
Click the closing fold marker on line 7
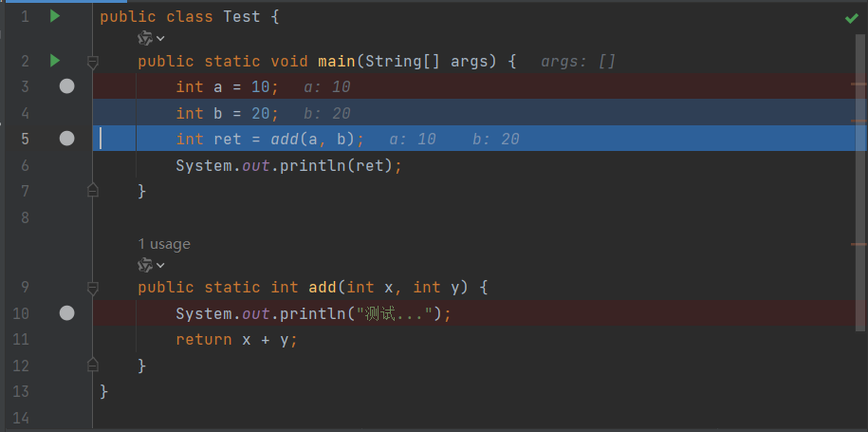tap(93, 190)
